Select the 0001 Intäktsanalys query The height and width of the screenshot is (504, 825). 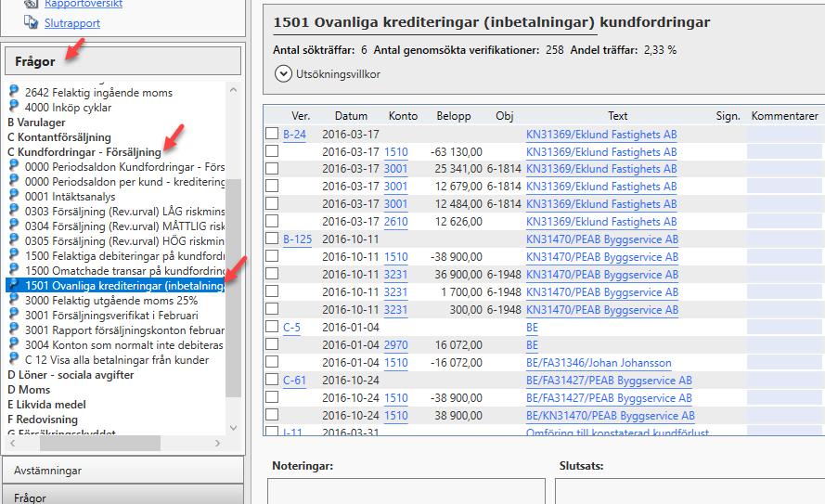pos(70,197)
